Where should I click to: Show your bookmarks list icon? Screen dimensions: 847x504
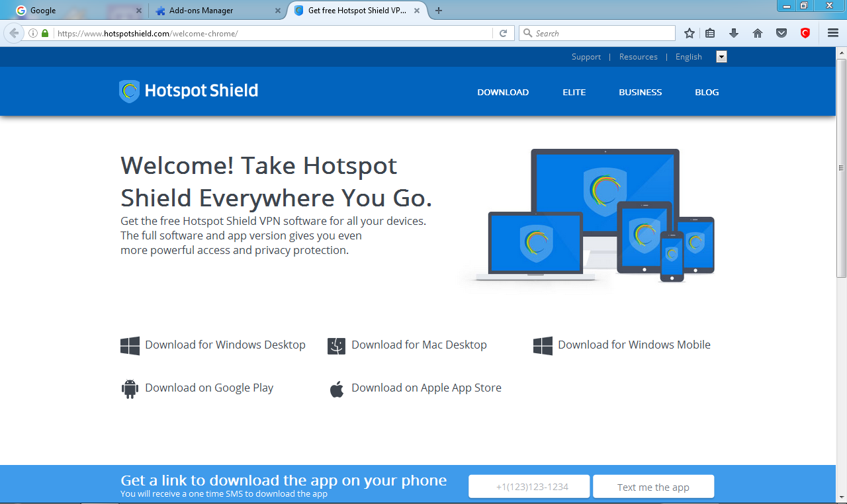coord(711,33)
